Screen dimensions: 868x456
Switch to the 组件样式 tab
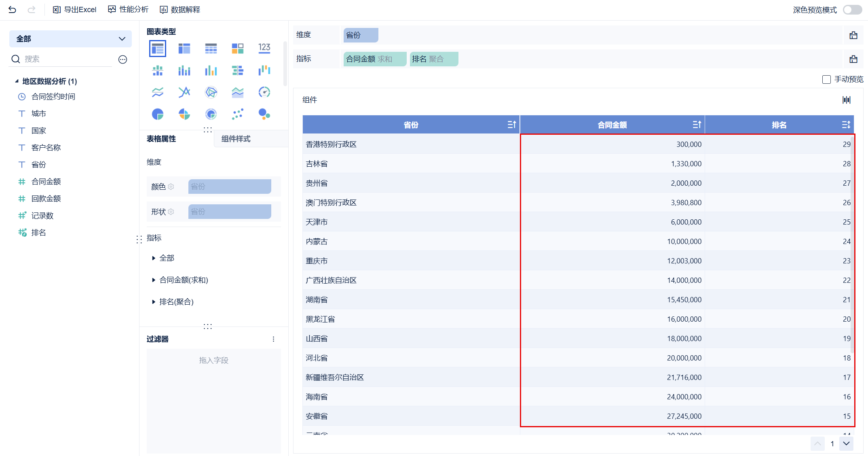pyautogui.click(x=236, y=139)
